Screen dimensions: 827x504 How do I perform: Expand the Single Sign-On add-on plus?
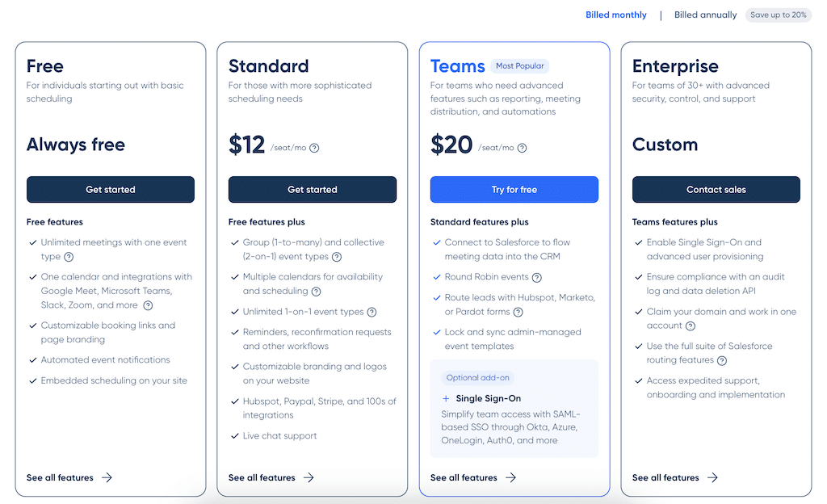(x=446, y=398)
